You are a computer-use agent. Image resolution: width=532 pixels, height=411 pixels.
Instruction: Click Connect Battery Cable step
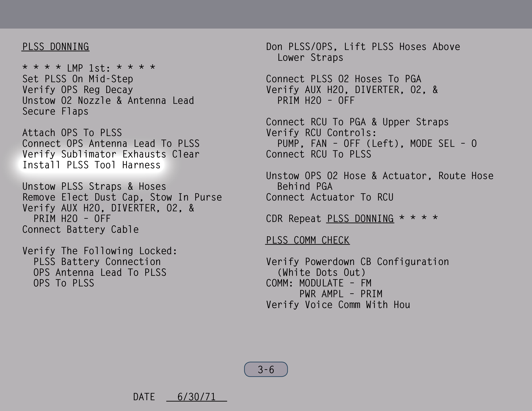tap(81, 229)
